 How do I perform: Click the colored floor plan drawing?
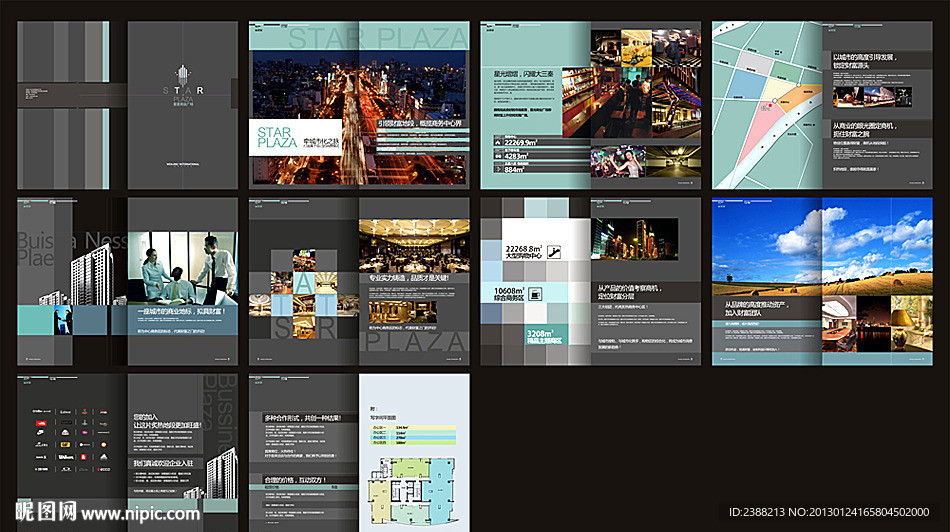pyautogui.click(x=411, y=491)
